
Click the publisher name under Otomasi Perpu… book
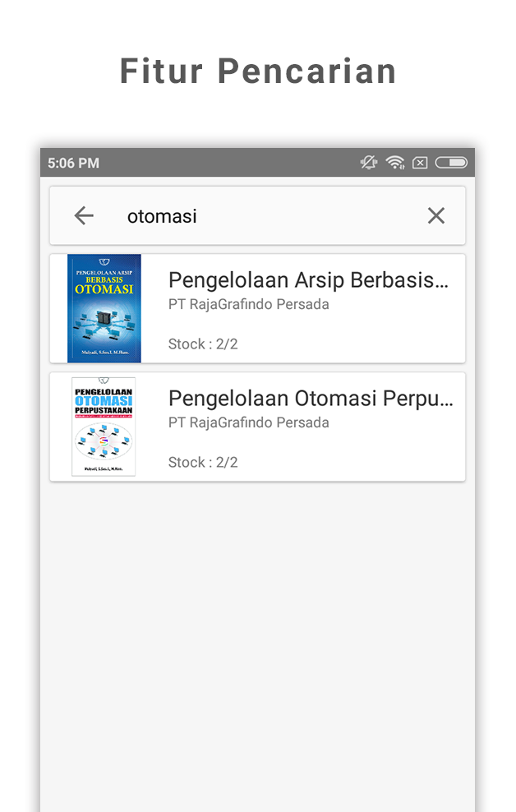[x=248, y=423]
